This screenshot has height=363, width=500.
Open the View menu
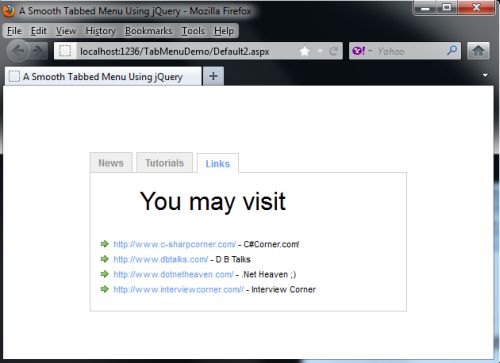coord(66,31)
